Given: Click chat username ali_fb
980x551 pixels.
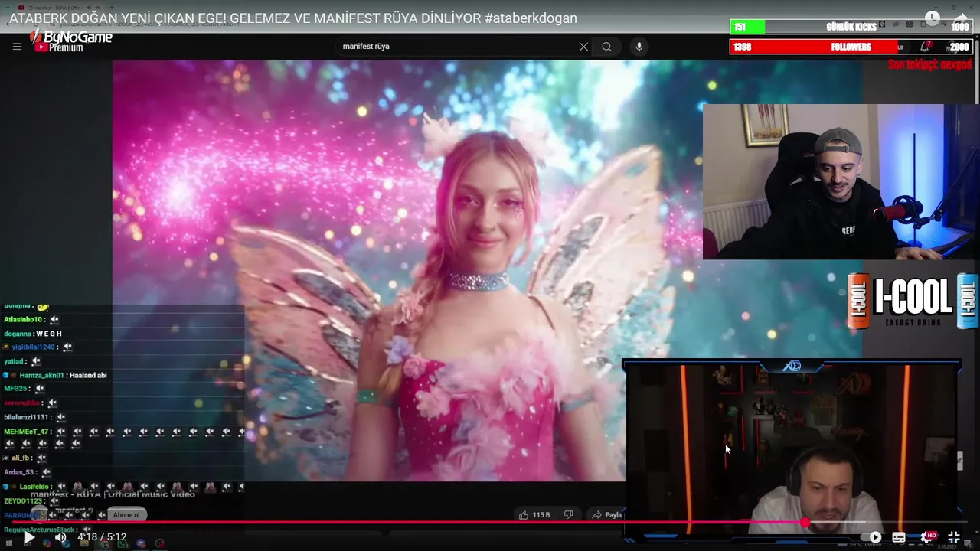Looking at the screenshot, I should click(x=21, y=458).
